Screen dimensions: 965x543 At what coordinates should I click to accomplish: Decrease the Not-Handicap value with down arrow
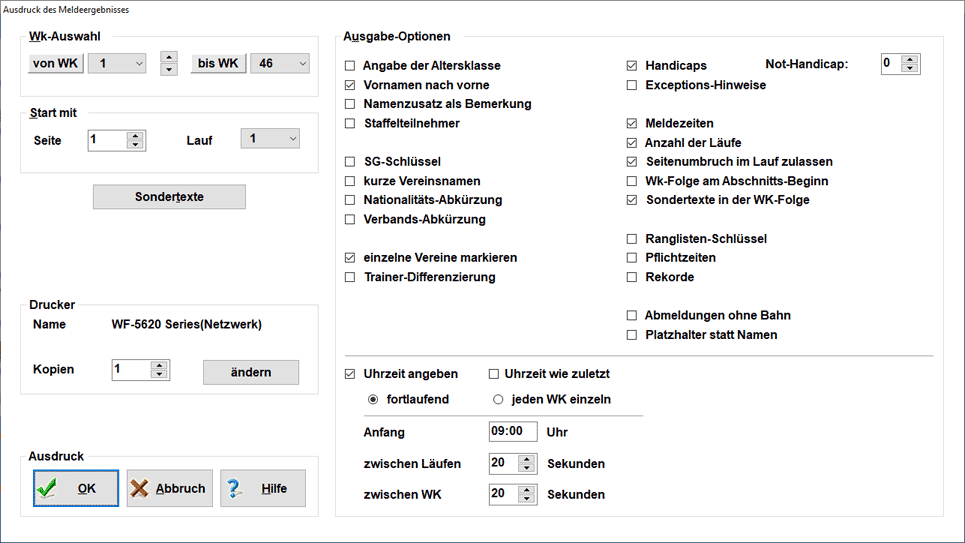tap(909, 69)
